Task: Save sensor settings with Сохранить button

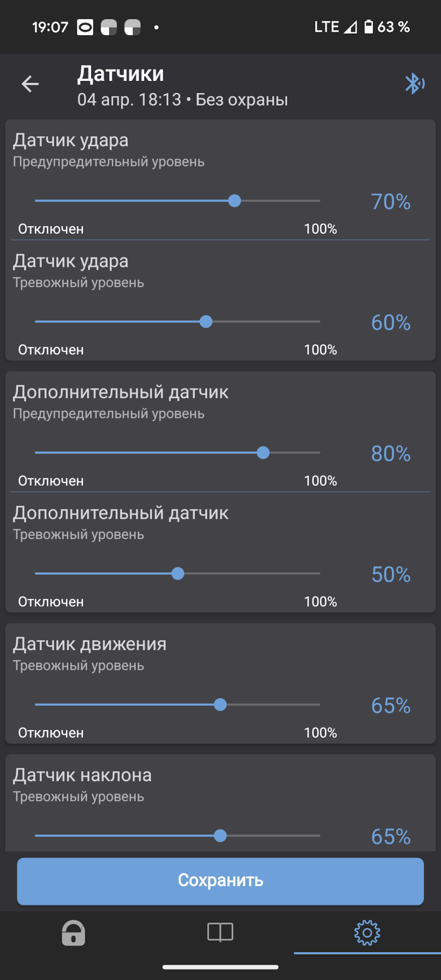Action: coord(220,881)
